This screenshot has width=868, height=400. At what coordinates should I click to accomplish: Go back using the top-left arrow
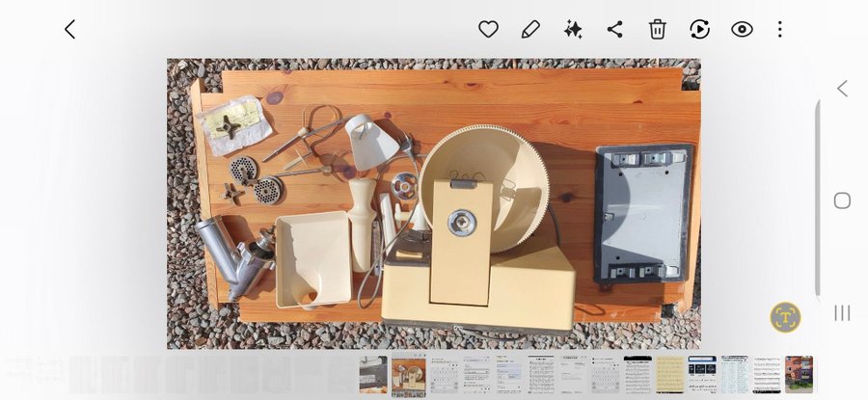(x=69, y=29)
